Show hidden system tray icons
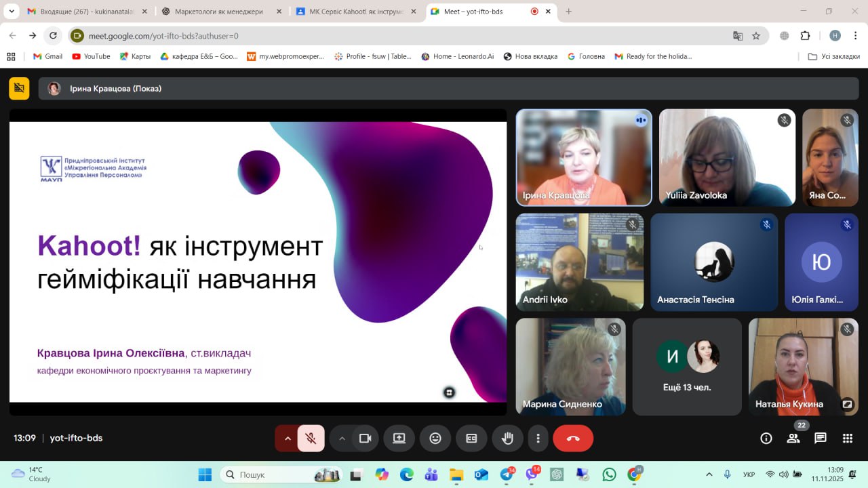868x488 pixels. point(709,474)
